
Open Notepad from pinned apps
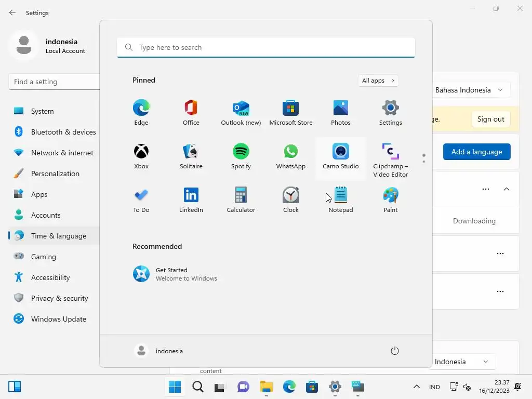341,200
